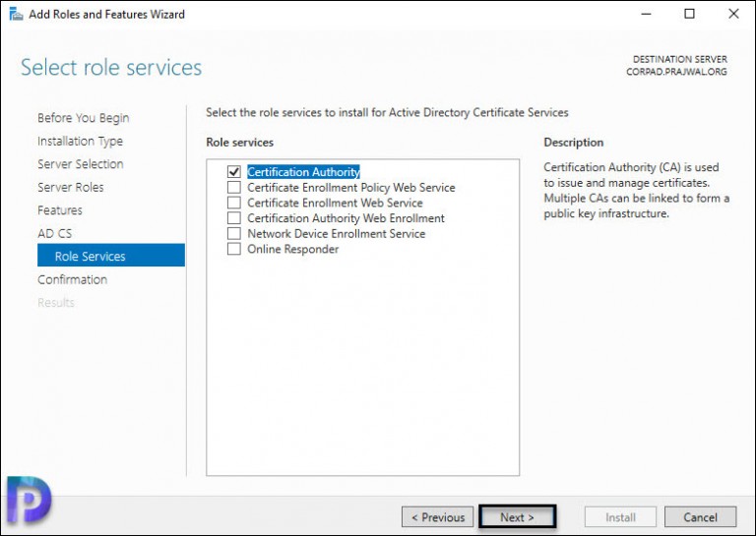The image size is (756, 536).
Task: Select AD CS in wizard sidebar
Action: click(x=54, y=233)
